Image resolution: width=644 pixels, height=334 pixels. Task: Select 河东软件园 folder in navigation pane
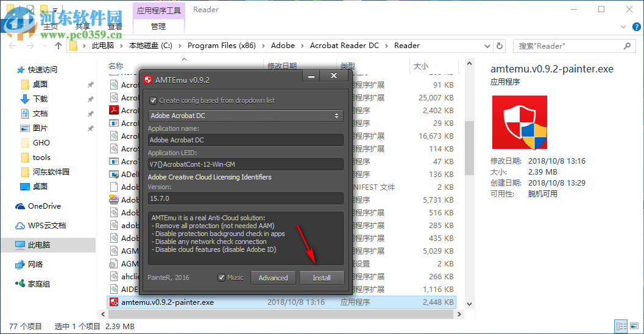click(x=51, y=172)
